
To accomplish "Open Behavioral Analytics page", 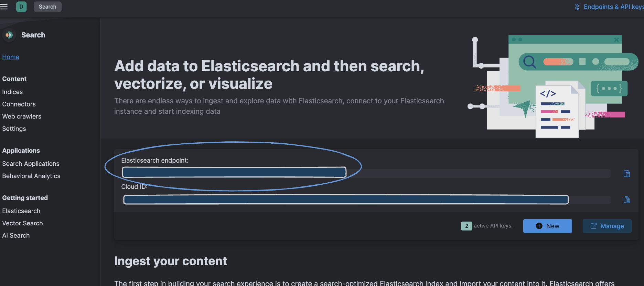I will tap(31, 176).
